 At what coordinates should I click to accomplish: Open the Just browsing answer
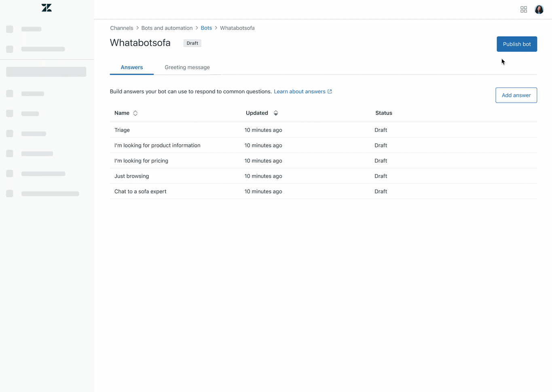pyautogui.click(x=131, y=176)
